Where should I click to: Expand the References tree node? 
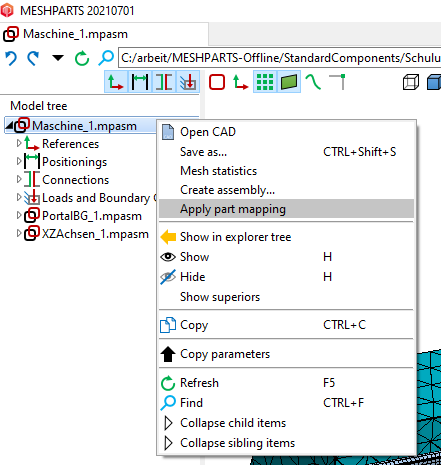[19, 143]
